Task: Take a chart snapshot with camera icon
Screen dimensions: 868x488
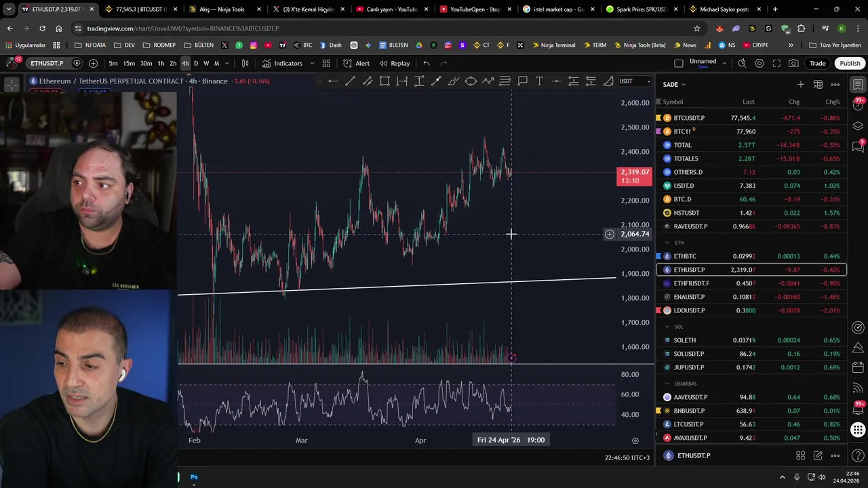Action: pyautogui.click(x=793, y=63)
